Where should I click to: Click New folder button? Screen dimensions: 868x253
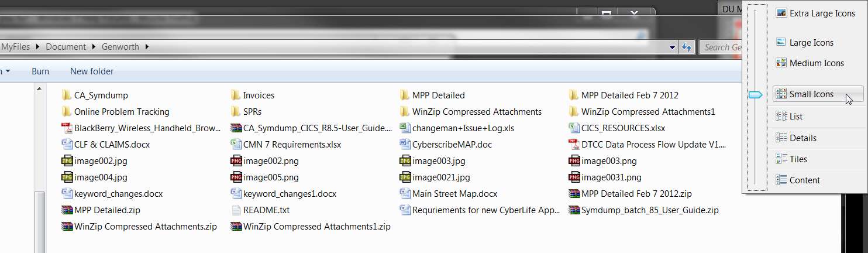92,71
